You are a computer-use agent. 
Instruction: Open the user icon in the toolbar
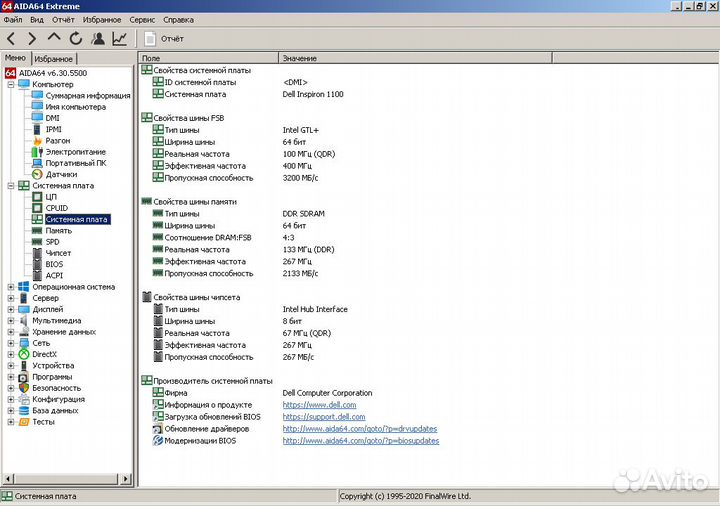point(98,39)
